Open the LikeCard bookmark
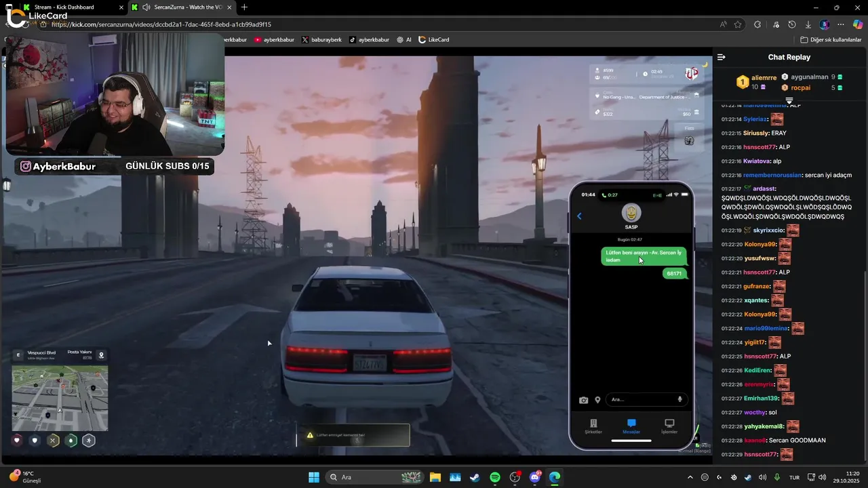 click(x=434, y=40)
